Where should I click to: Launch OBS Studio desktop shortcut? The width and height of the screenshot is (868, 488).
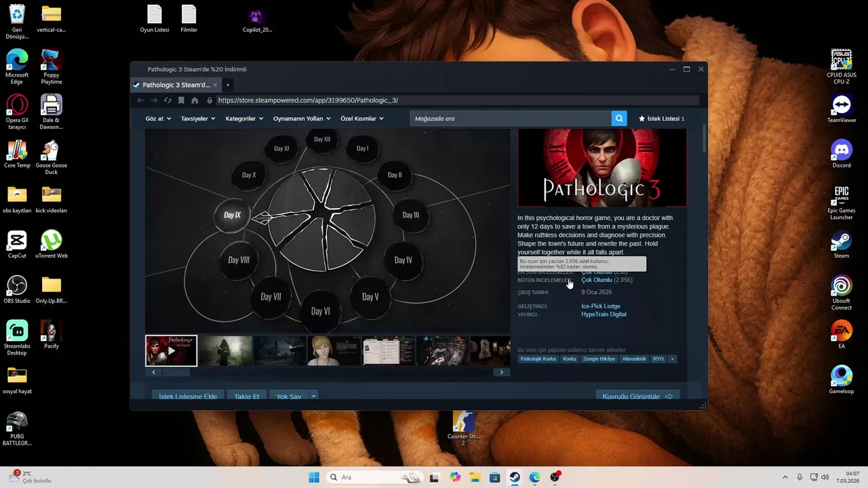pyautogui.click(x=17, y=289)
